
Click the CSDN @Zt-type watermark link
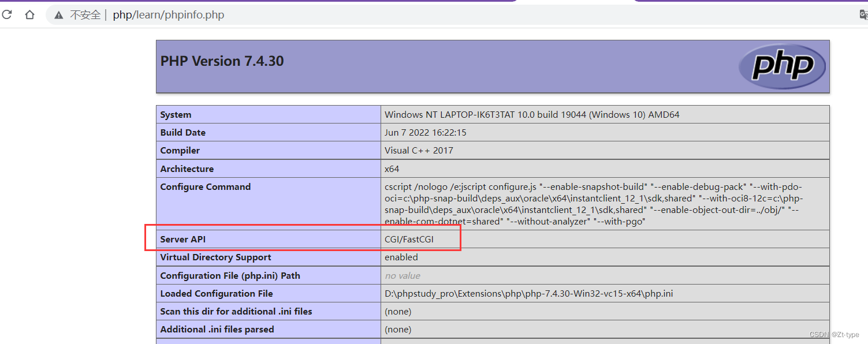[x=832, y=334]
